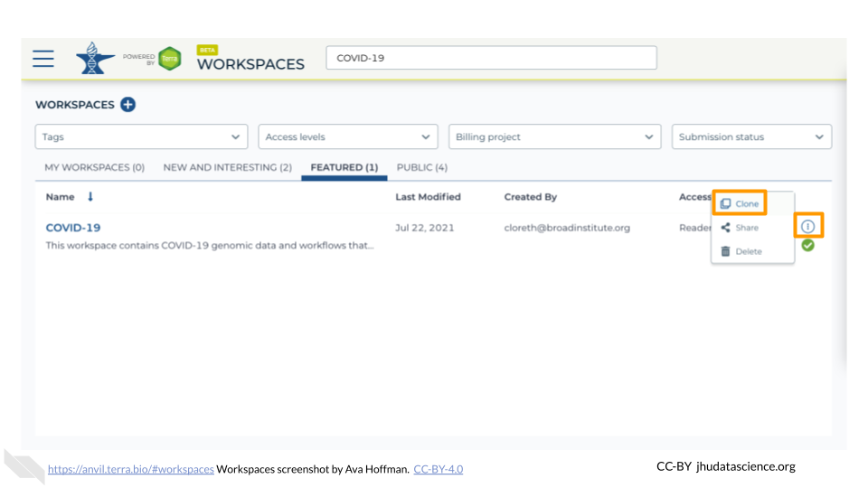Viewport: 868px width, 488px height.
Task: Create a new workspace with plus icon
Action: point(127,105)
